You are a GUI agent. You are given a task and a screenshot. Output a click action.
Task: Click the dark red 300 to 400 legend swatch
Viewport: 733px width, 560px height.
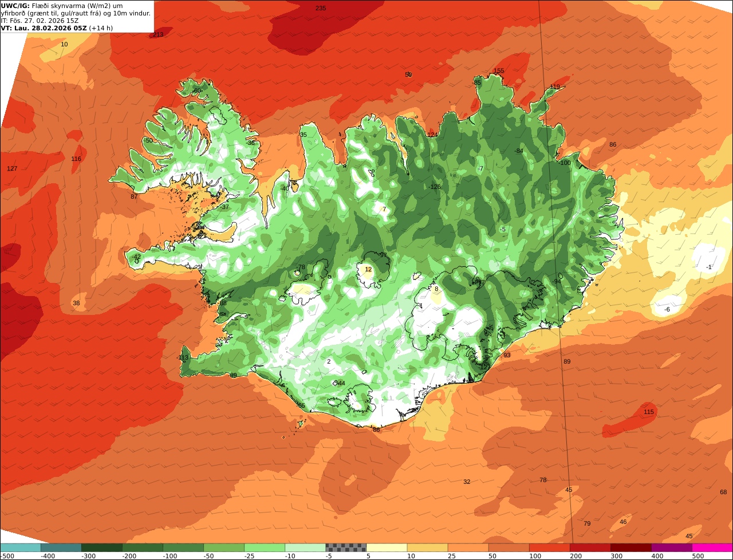pyautogui.click(x=631, y=547)
